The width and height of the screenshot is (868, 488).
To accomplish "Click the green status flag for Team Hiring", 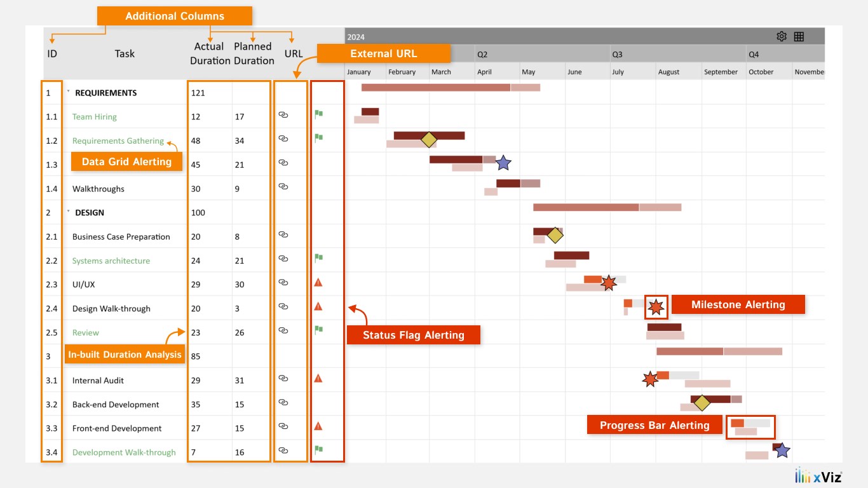I will click(x=318, y=114).
